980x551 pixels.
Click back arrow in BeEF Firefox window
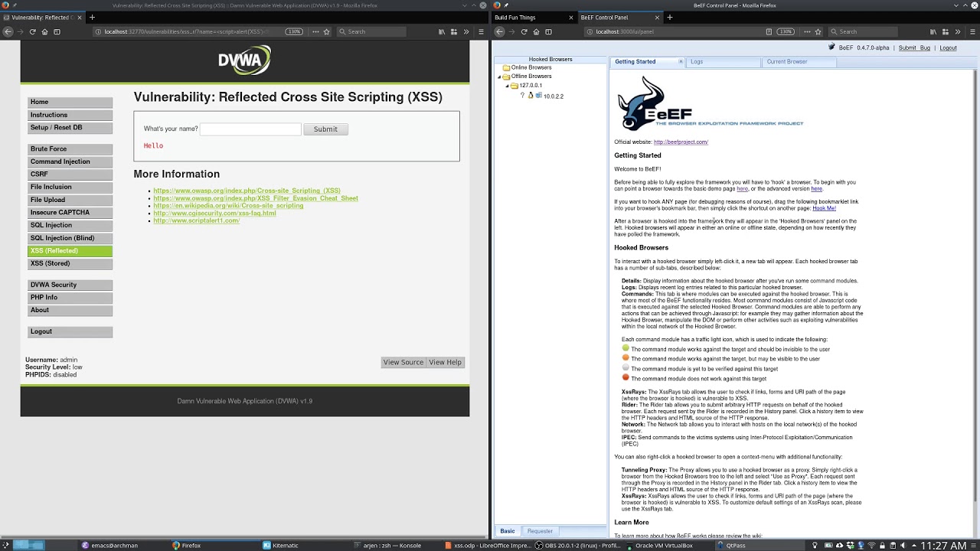pos(499,31)
